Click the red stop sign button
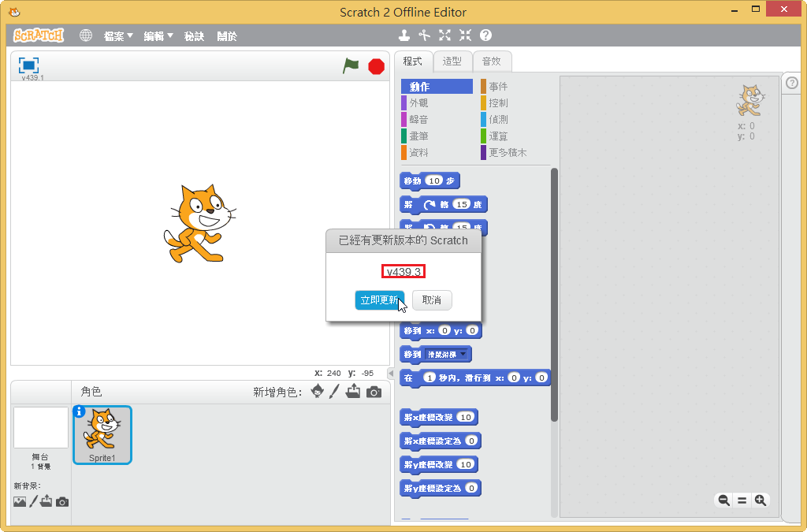Screen dimensions: 807x532 click(x=376, y=66)
